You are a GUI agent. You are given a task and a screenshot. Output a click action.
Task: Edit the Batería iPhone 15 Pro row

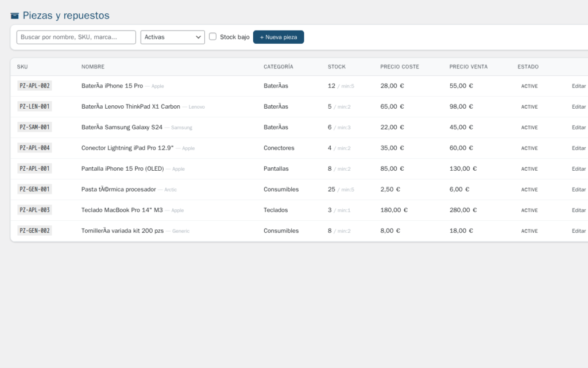[x=578, y=86]
